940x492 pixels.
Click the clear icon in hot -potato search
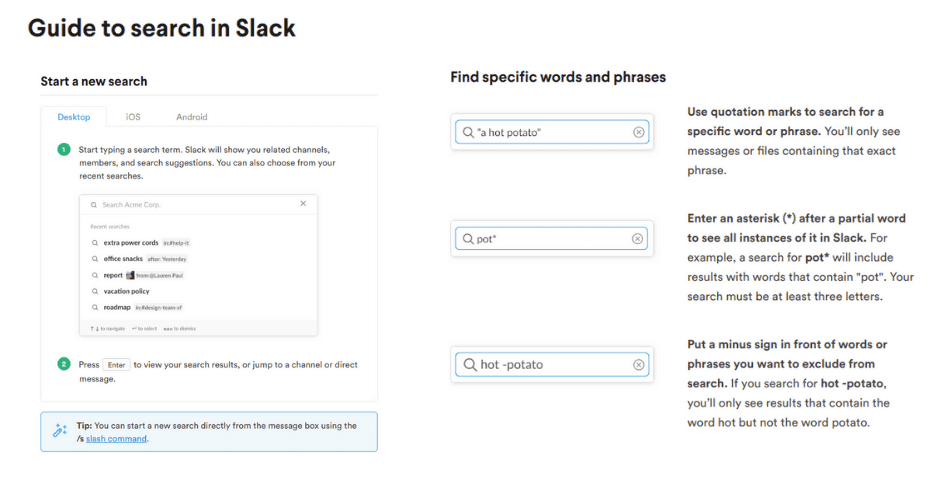pyautogui.click(x=639, y=365)
